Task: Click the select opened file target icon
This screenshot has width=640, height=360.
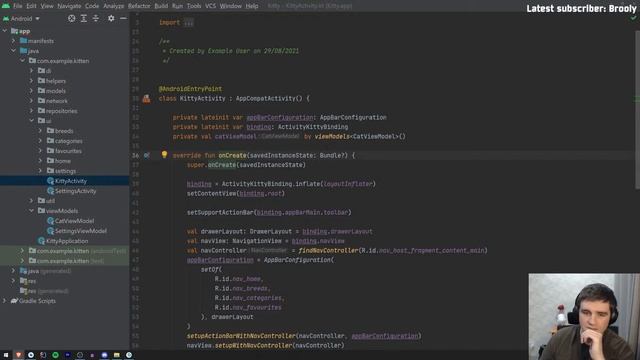Action: pyautogui.click(x=71, y=18)
